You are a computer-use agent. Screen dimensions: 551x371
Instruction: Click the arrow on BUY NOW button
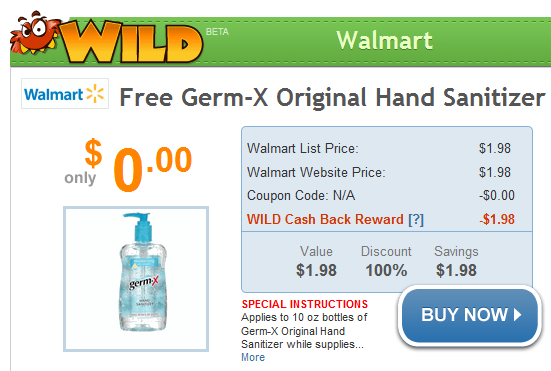tap(517, 314)
